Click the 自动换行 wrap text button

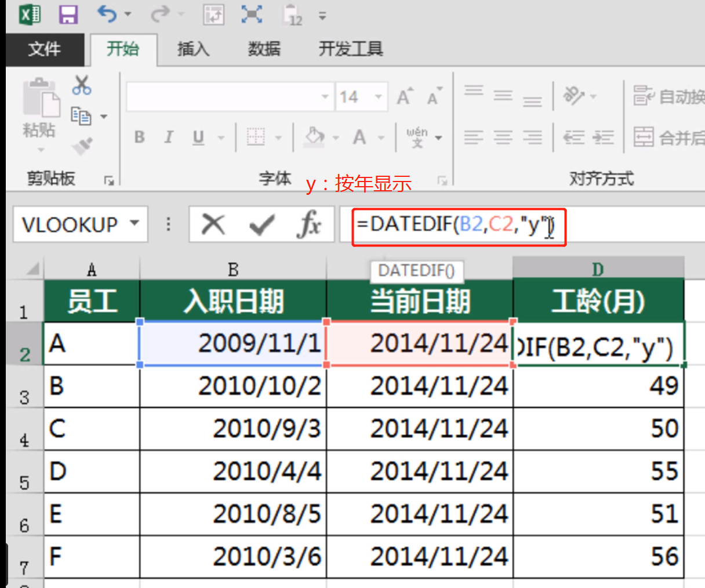pyautogui.click(x=668, y=96)
